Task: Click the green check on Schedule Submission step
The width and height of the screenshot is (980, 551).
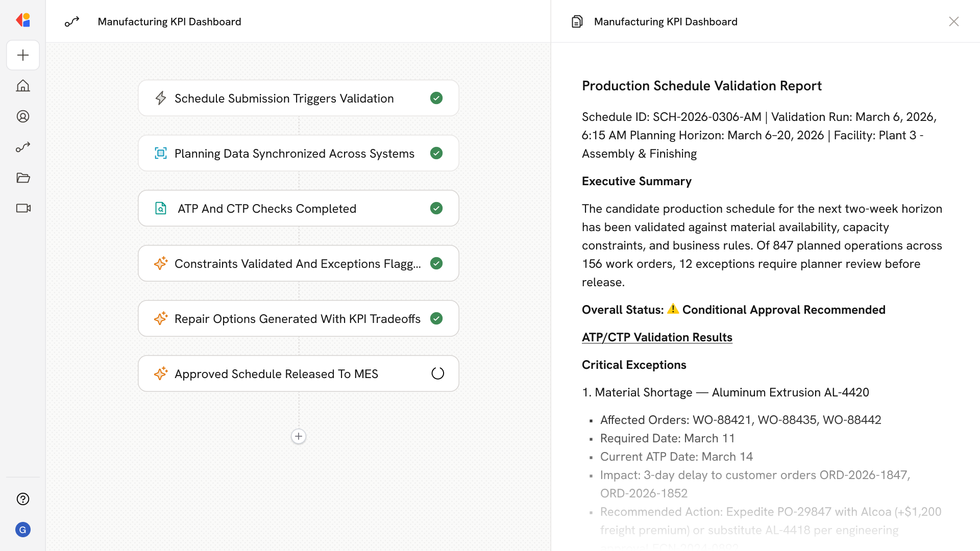Action: 436,98
